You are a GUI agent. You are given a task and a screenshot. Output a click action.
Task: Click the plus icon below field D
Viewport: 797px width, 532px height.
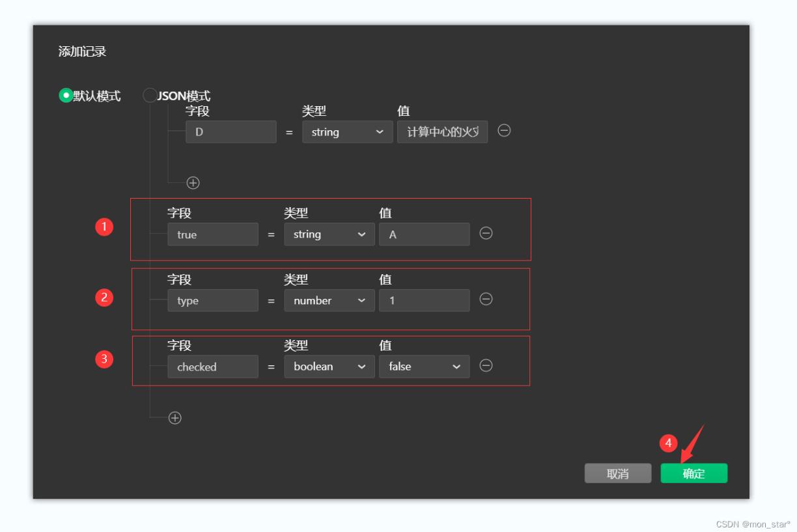point(192,183)
